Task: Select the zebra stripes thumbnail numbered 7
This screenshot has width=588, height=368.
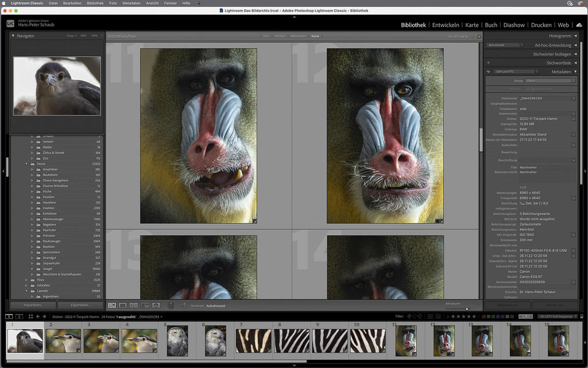Action: [253, 340]
